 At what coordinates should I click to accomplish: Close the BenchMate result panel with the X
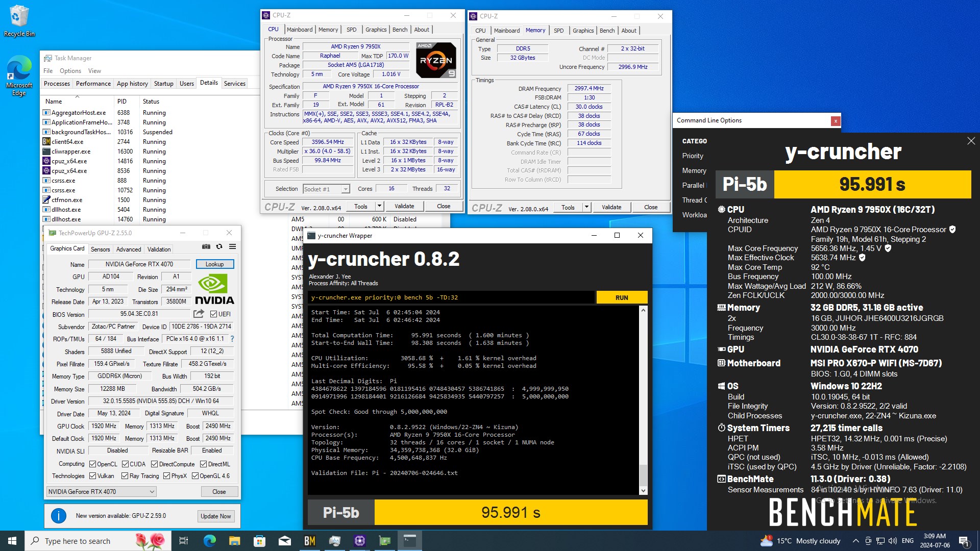point(971,141)
